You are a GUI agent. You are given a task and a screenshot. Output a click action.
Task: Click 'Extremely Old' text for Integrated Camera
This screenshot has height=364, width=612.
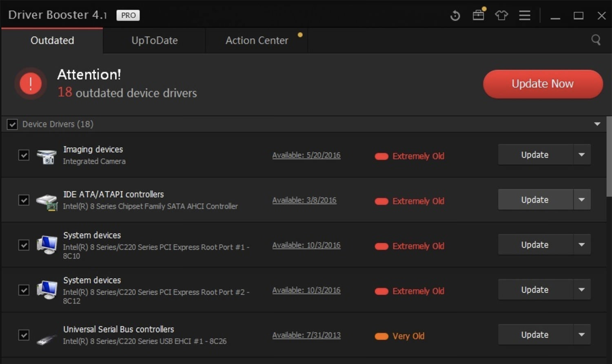click(418, 156)
